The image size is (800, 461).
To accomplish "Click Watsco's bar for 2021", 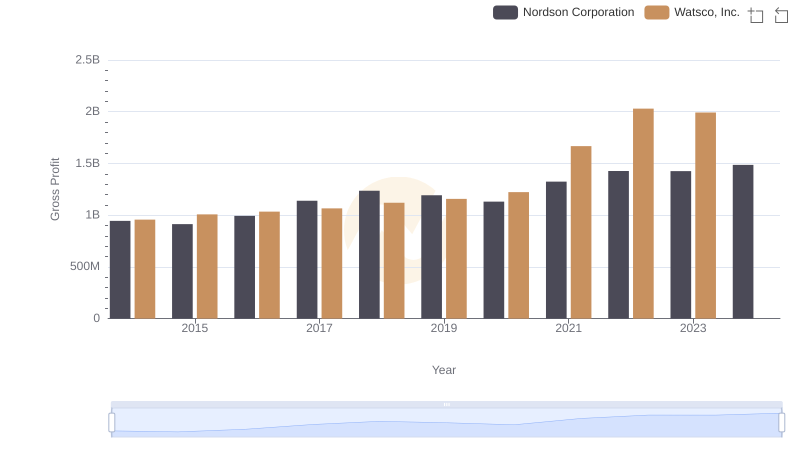I will (x=581, y=233).
